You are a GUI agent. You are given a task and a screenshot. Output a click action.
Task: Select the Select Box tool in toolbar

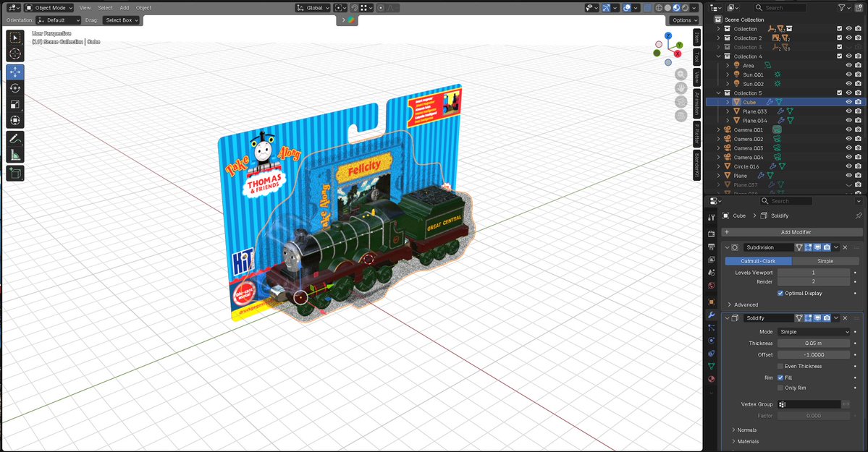tap(15, 38)
